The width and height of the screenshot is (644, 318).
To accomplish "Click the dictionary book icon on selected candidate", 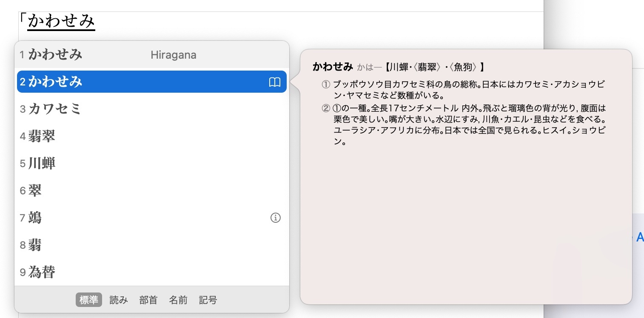I will tap(275, 82).
